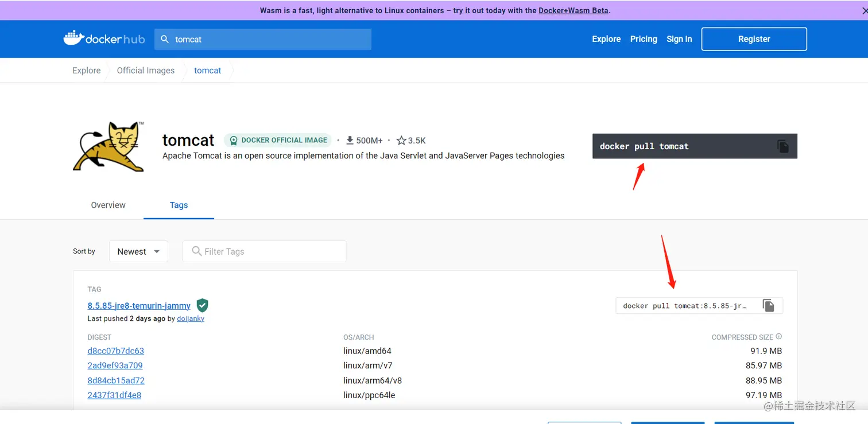The width and height of the screenshot is (868, 424).
Task: Open digest 2437f31df4e8
Action: [114, 395]
